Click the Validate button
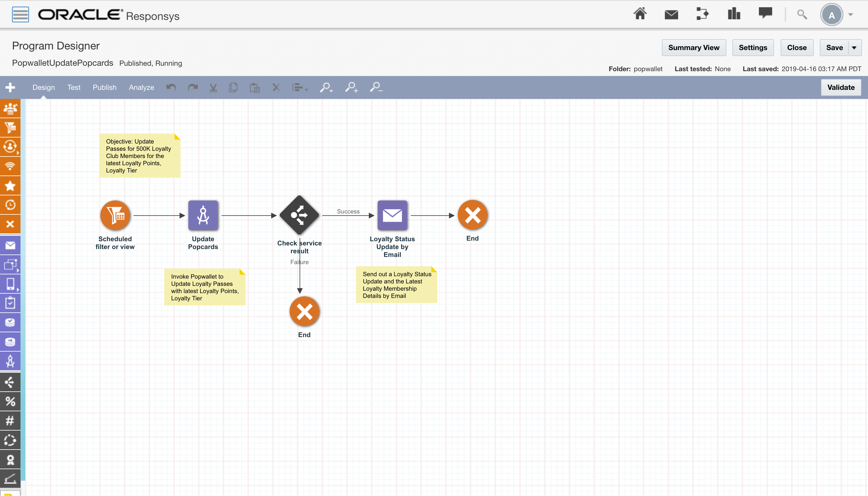Screen dimensions: 868x496 pos(840,87)
